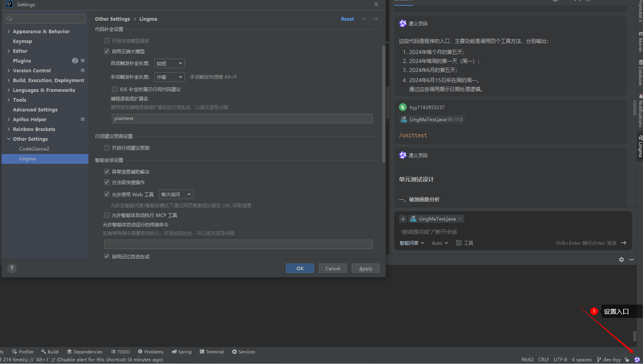The width and height of the screenshot is (643, 364).
Task: Select Lingma settings page
Action: tap(45, 159)
